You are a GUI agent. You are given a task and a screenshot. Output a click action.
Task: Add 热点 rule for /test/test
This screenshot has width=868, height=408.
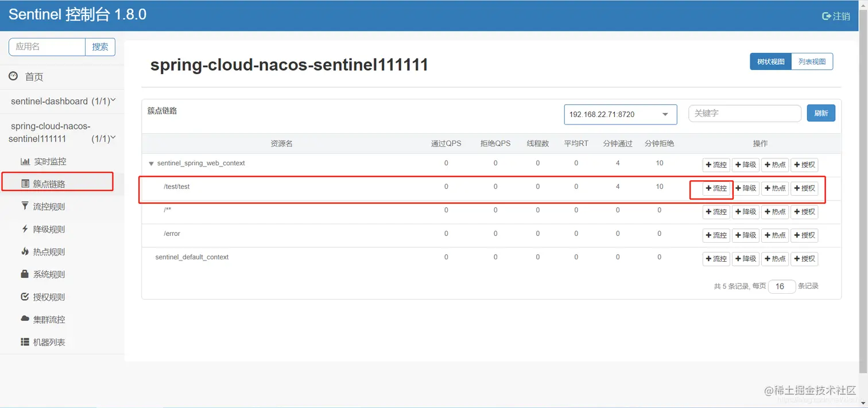tap(775, 188)
